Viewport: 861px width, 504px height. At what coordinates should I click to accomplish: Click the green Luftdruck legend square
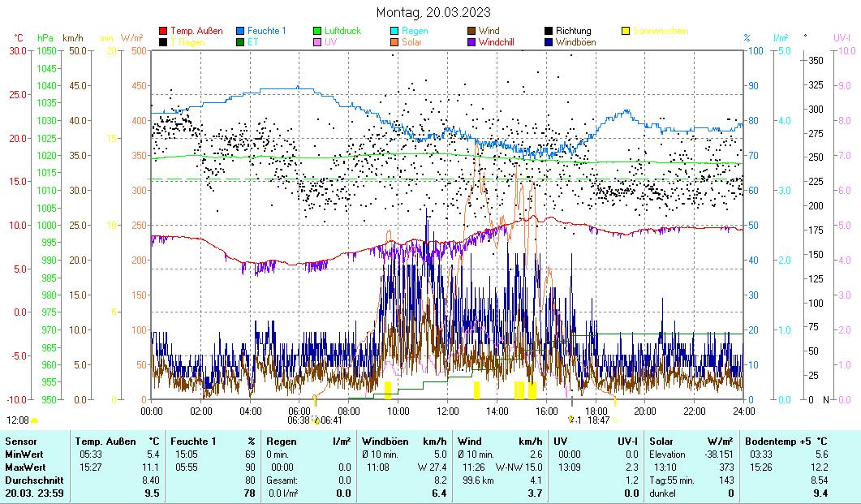click(x=318, y=31)
